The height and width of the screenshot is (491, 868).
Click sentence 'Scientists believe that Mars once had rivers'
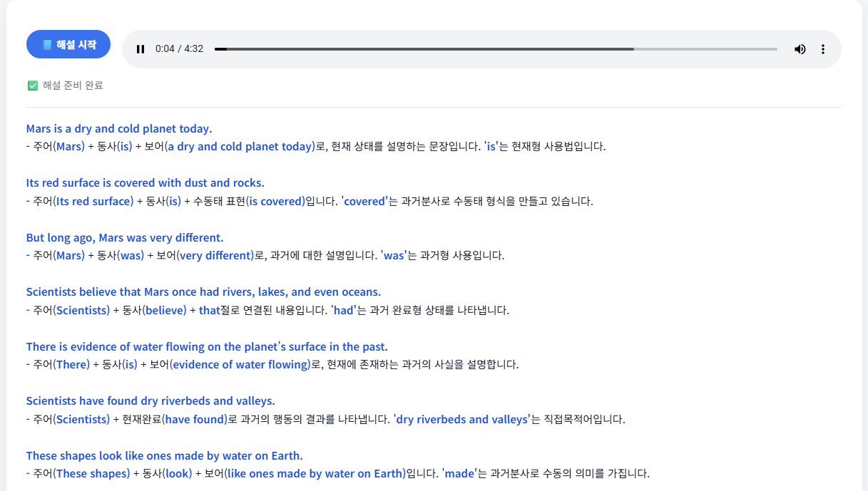pyautogui.click(x=203, y=292)
